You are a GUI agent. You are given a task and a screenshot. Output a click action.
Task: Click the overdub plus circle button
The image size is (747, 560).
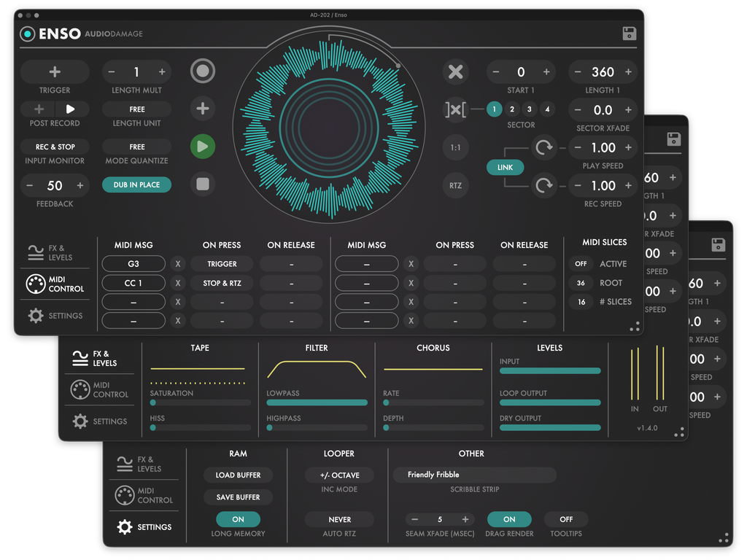[203, 109]
